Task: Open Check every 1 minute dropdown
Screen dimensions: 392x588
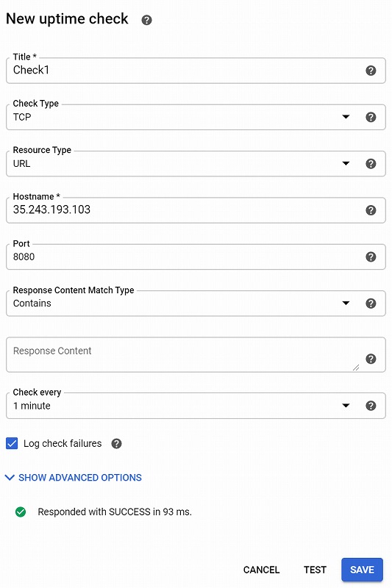Action: 176,406
